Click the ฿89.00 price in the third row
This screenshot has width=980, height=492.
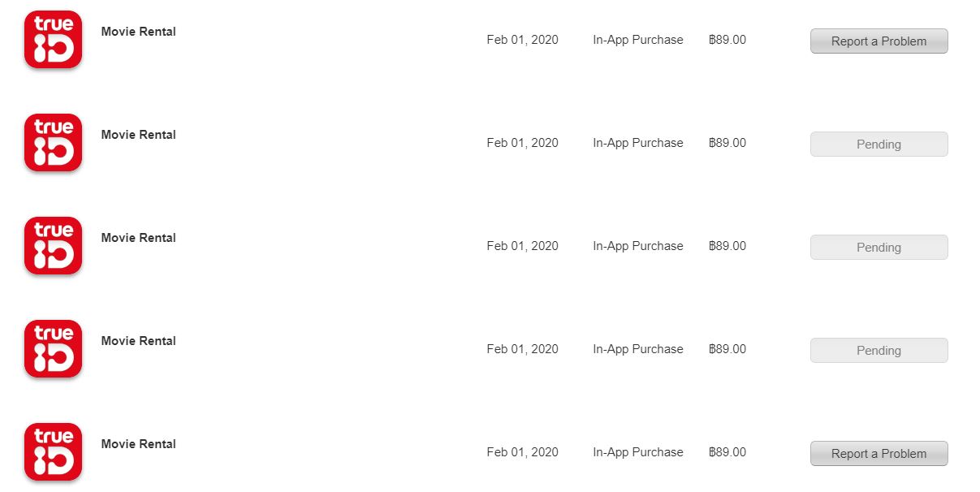727,246
